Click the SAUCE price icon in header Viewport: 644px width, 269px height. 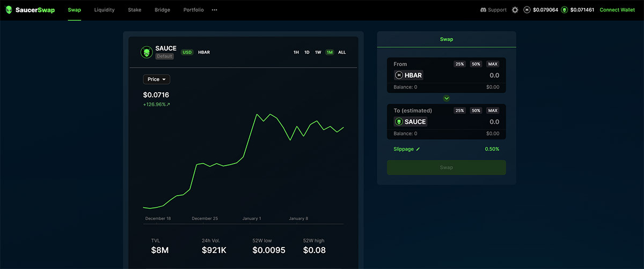(565, 10)
